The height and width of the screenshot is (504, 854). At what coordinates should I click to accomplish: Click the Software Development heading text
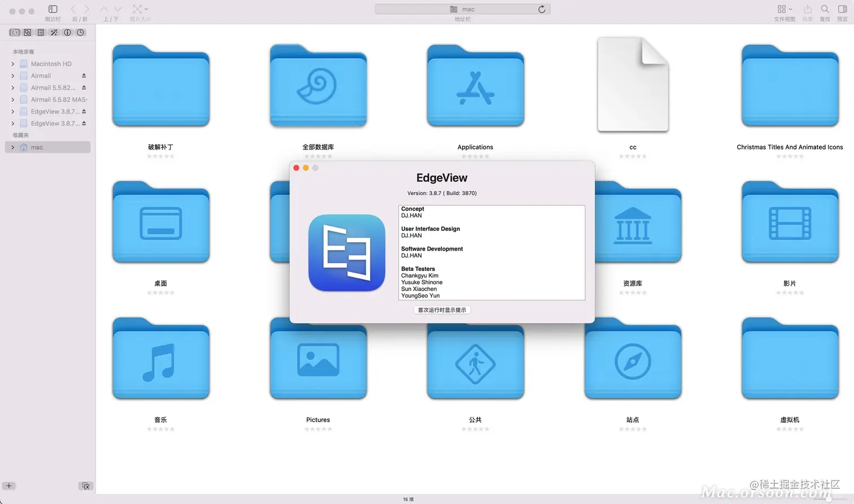pyautogui.click(x=432, y=249)
